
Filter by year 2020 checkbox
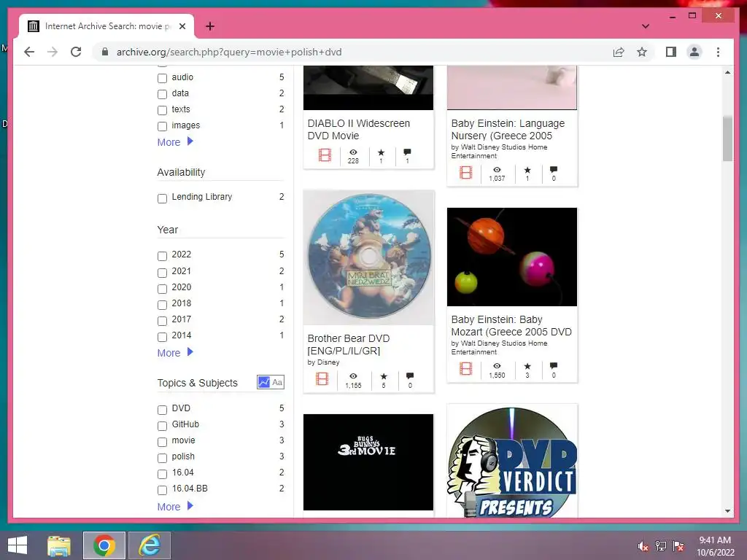163,288
